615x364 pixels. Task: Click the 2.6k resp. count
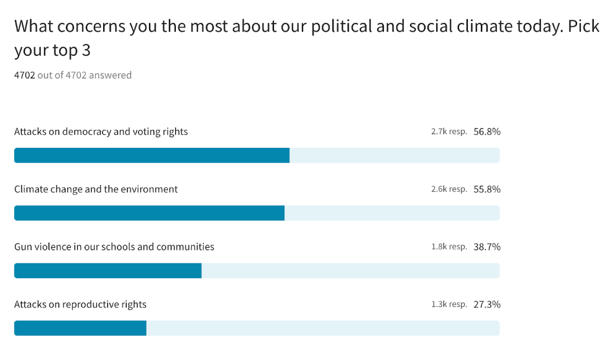pos(449,189)
